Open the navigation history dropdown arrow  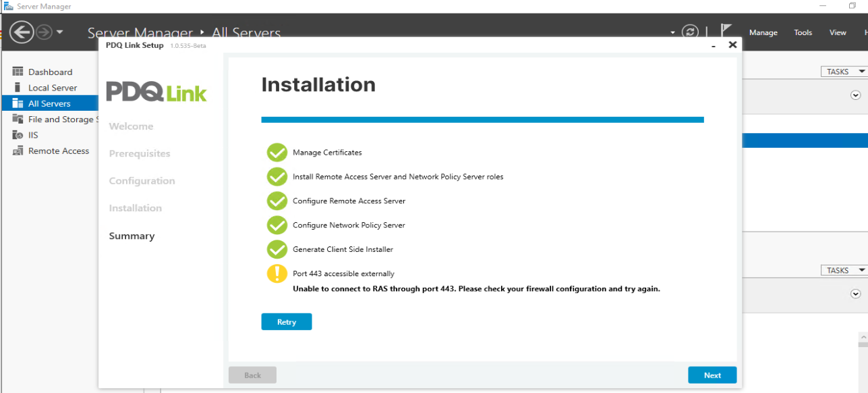point(60,32)
